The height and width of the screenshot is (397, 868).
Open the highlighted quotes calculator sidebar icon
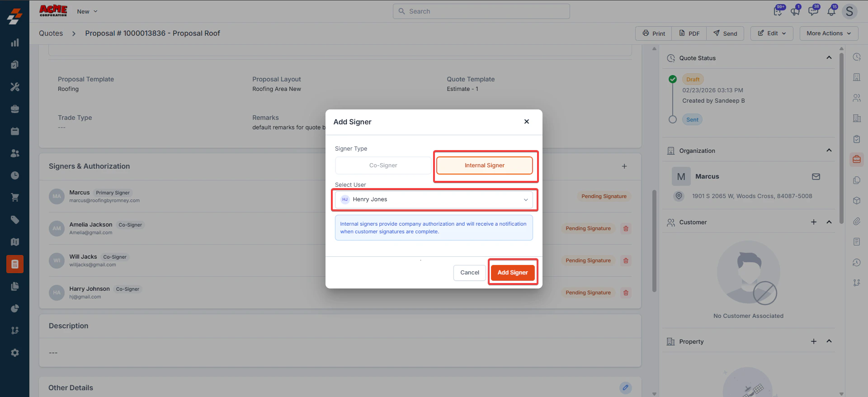point(15,264)
